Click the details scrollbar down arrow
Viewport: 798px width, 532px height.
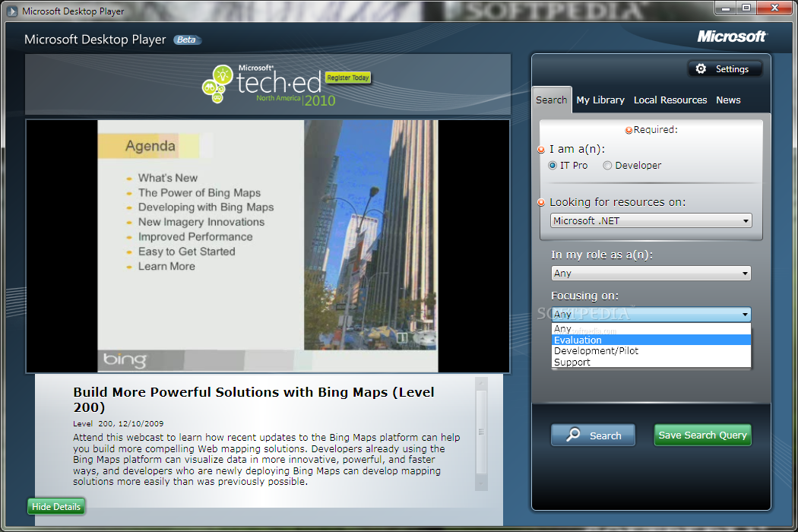[481, 483]
